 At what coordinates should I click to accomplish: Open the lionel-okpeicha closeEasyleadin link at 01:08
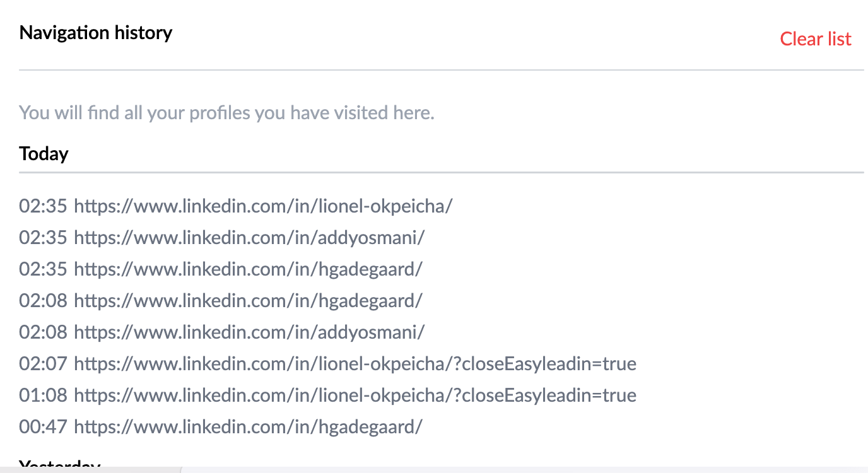click(355, 395)
